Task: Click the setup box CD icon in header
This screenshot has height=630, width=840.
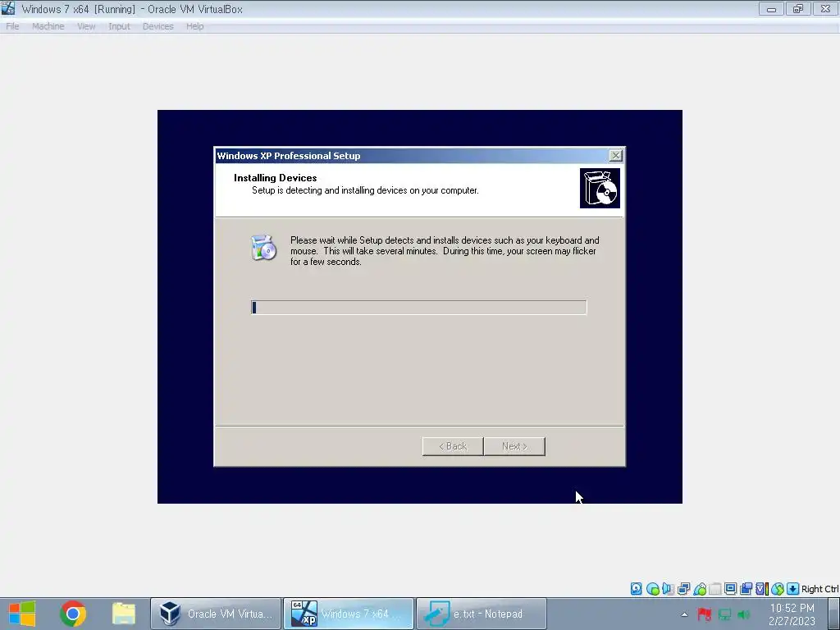Action: [600, 188]
